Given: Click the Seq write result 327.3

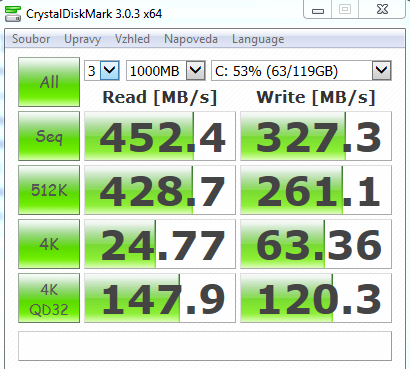Looking at the screenshot, I should click(316, 136).
